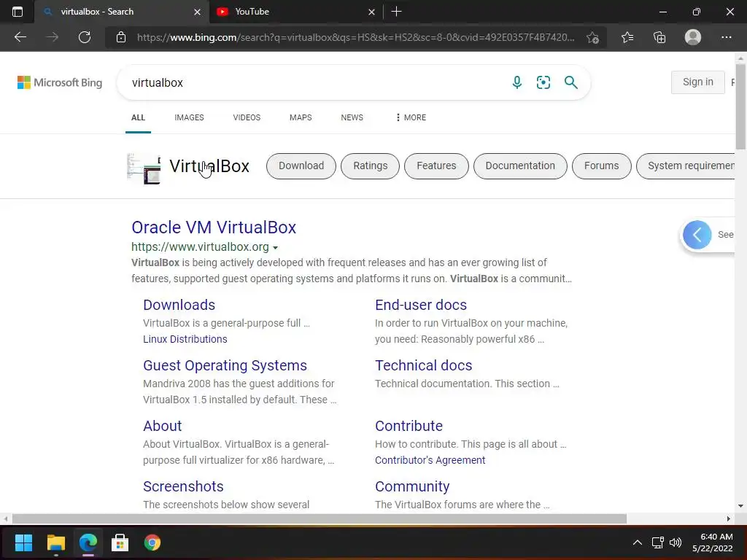Open the volume tray icon
Image resolution: width=747 pixels, height=560 pixels.
(x=676, y=542)
